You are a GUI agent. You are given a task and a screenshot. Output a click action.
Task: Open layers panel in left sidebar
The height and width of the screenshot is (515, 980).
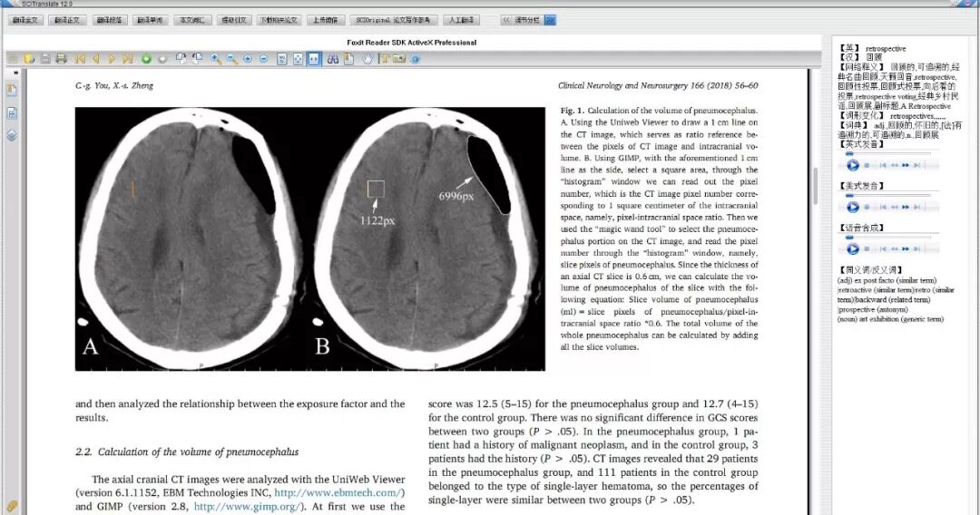coord(12,135)
